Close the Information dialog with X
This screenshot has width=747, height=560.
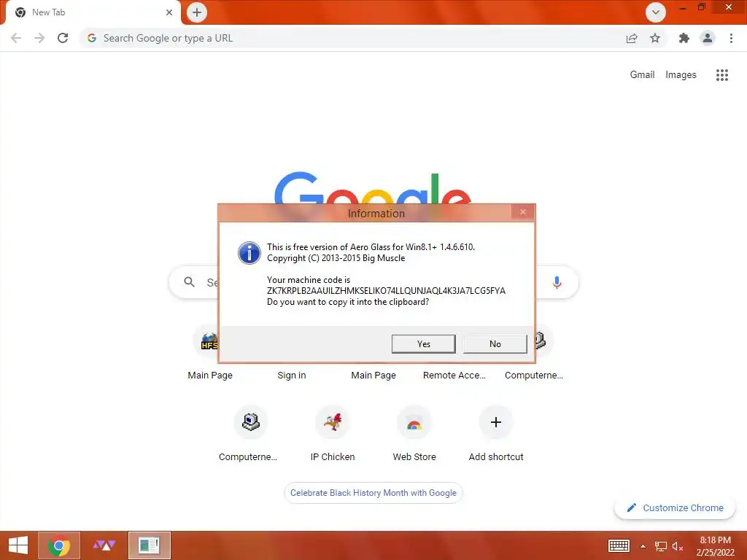(522, 212)
